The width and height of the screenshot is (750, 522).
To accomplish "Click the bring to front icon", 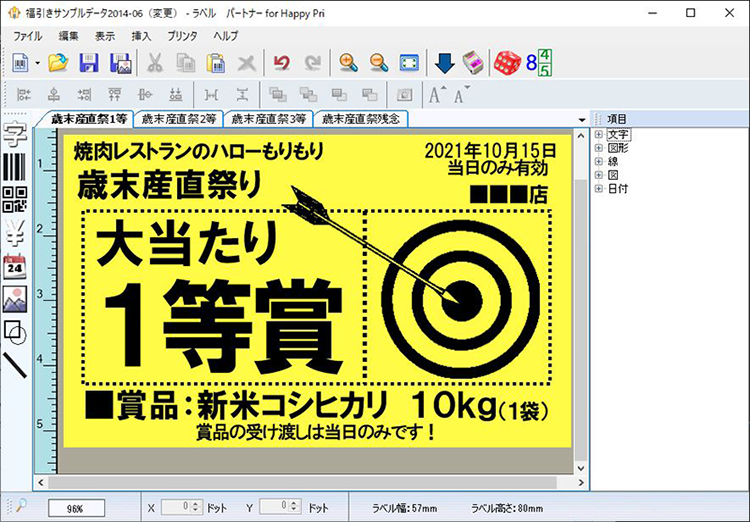I will pyautogui.click(x=277, y=95).
